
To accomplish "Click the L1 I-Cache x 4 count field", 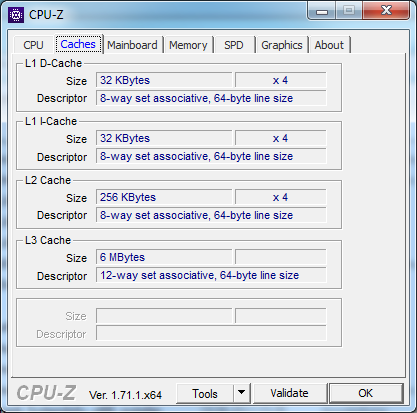I will point(281,138).
